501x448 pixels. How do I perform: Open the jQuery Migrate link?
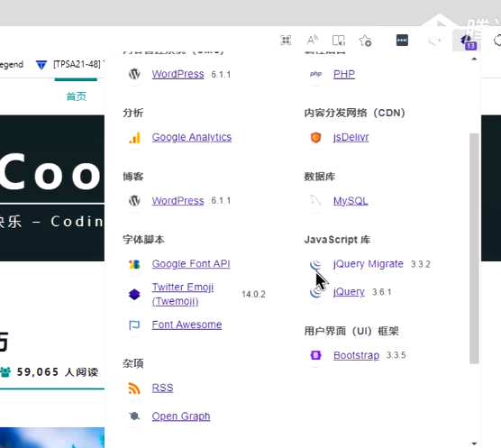coord(368,264)
